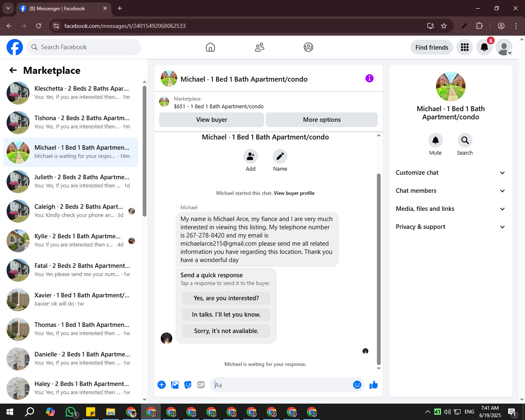525x420 pixels.
Task: Open the Kleschetta 2 Beds 2 Baths conversation
Action: [71, 93]
